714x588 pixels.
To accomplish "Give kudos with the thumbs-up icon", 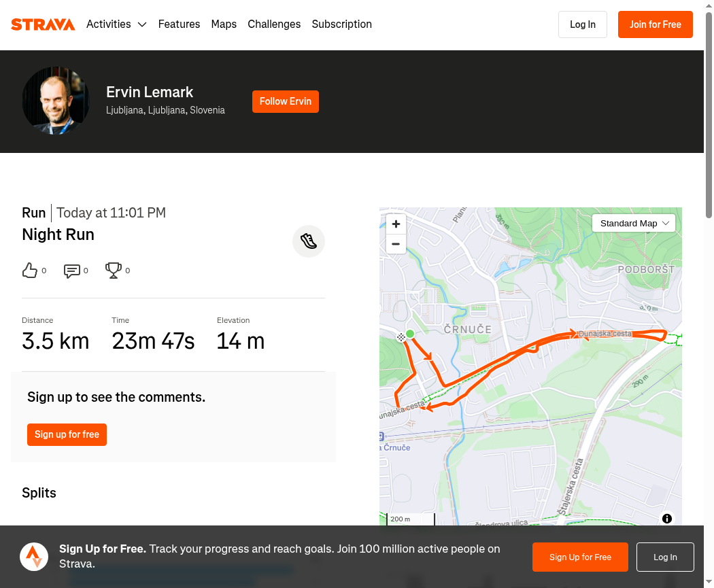I will (30, 271).
